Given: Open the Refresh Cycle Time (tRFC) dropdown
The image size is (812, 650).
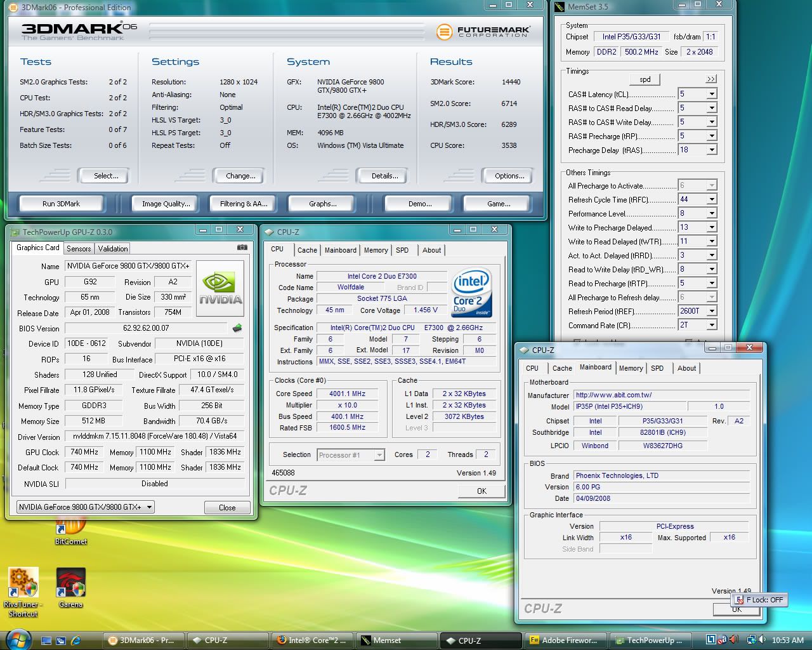Looking at the screenshot, I should pos(712,199).
